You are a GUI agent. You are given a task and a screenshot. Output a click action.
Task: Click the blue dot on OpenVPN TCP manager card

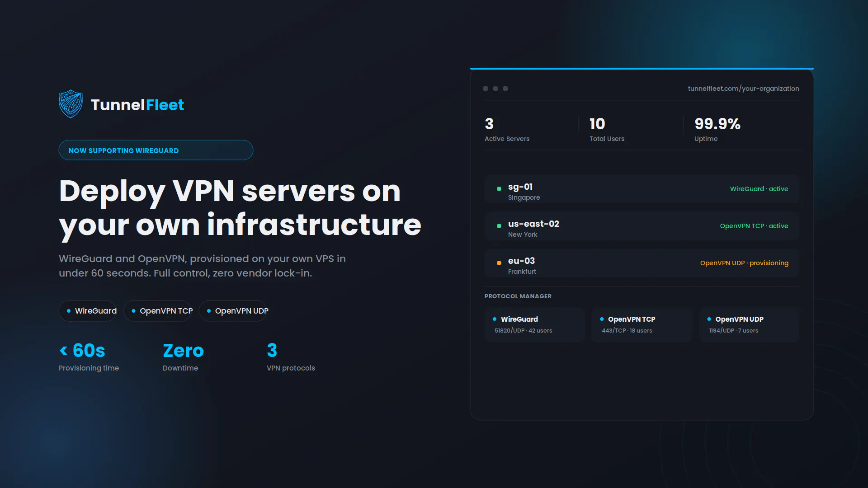602,319
